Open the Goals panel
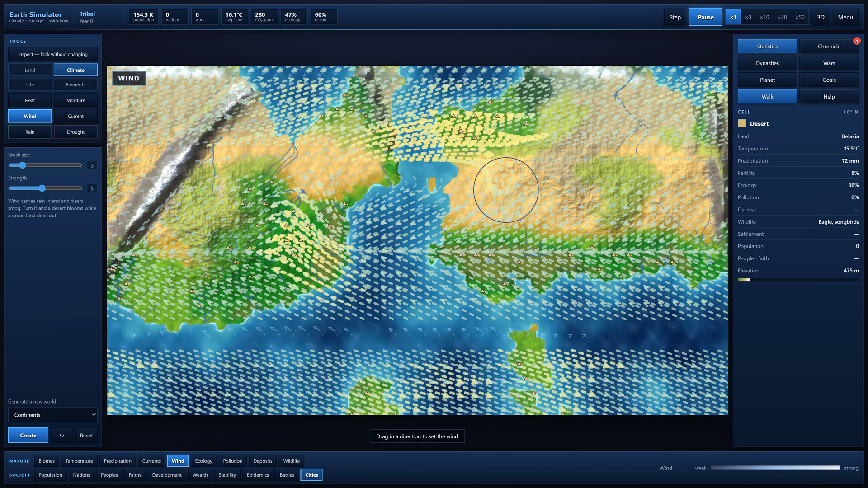 click(829, 80)
